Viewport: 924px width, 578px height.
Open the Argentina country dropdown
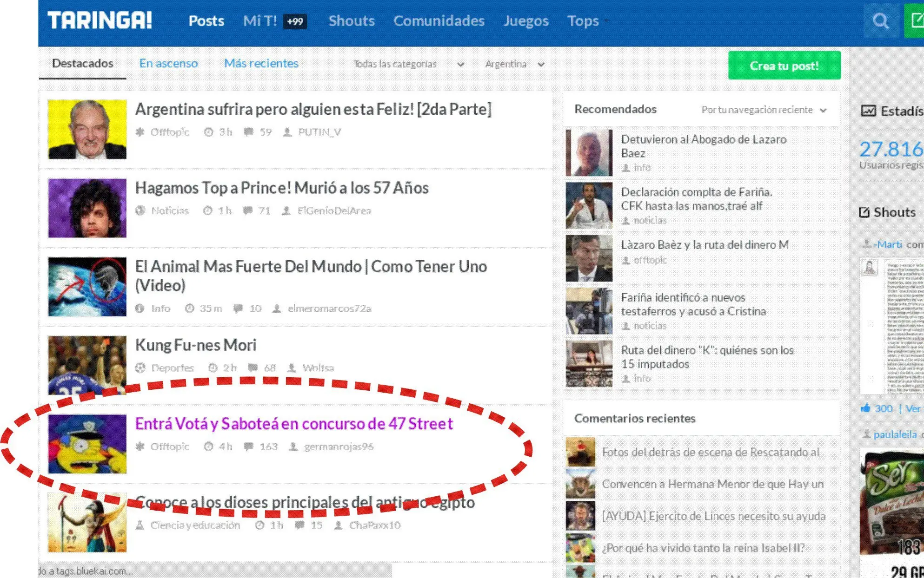(515, 64)
